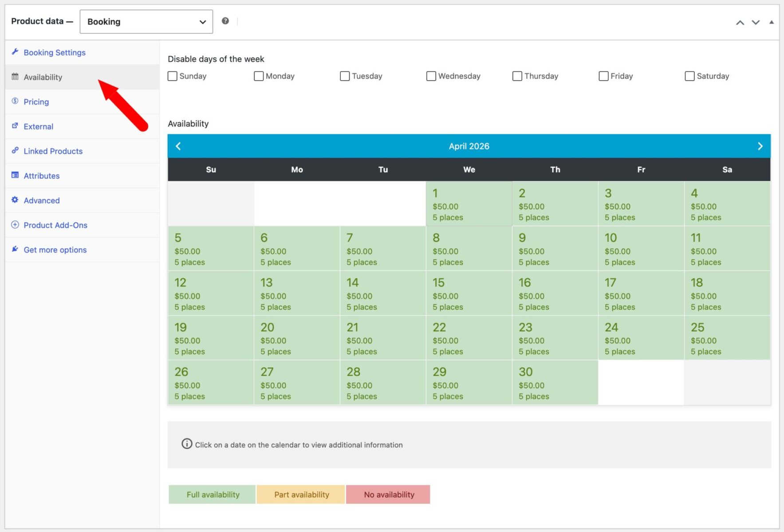Select the wrench icon beside Booking Settings
This screenshot has width=784, height=532.
point(15,52)
